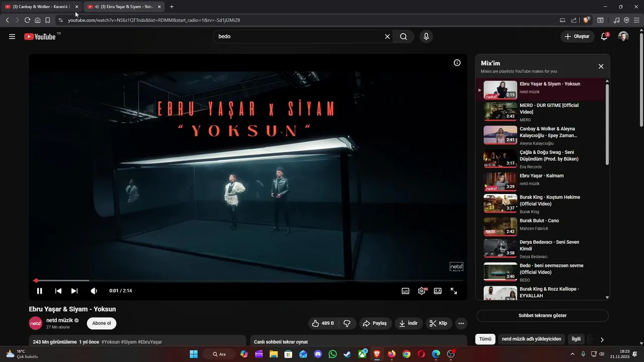Viewport: 644px width, 362px height.
Task: Click the #Yoksun hashtag
Action: coord(110,342)
